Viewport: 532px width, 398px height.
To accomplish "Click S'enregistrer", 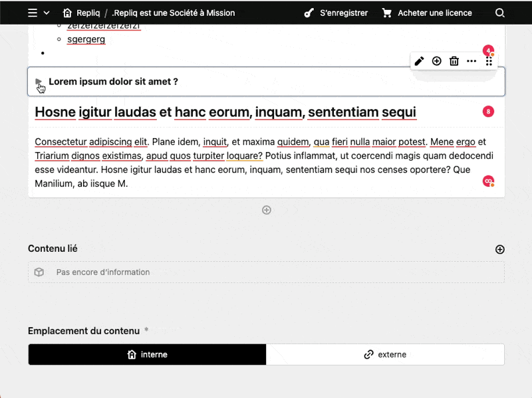I will click(344, 13).
